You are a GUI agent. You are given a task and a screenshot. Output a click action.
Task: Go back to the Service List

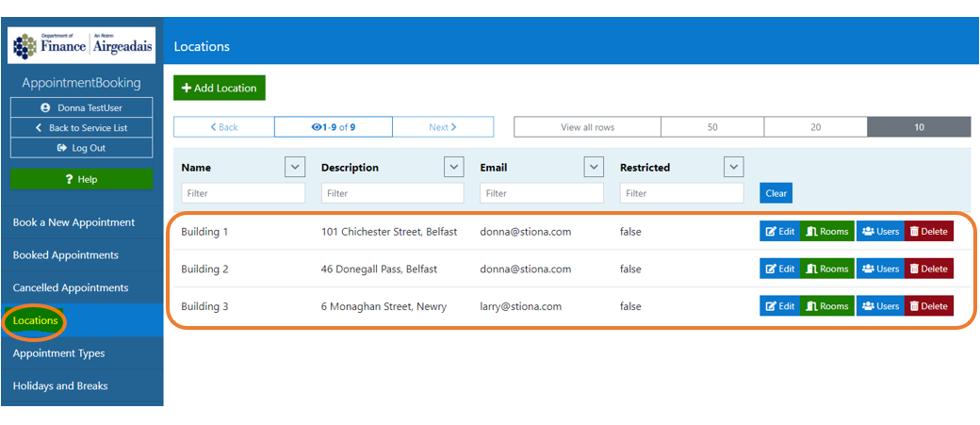(x=81, y=128)
